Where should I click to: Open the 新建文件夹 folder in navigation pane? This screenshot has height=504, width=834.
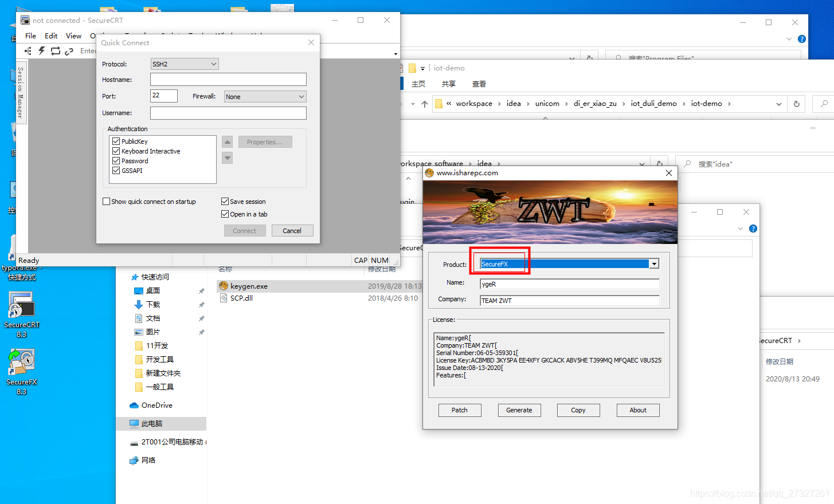pos(163,373)
